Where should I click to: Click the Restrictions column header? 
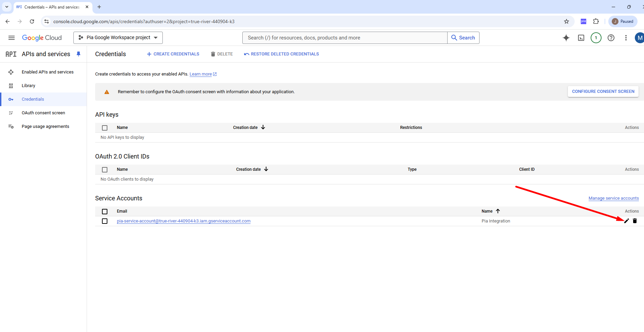411,128
